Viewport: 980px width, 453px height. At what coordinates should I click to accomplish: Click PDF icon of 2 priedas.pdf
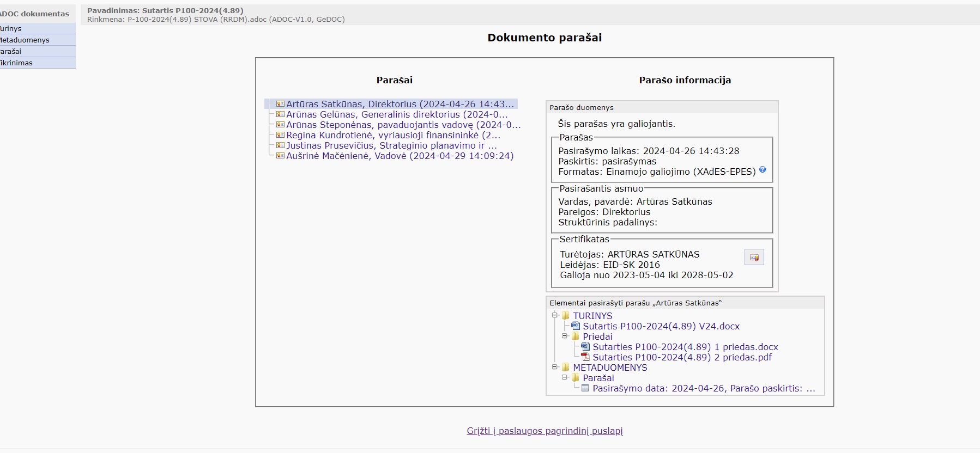pyautogui.click(x=585, y=357)
